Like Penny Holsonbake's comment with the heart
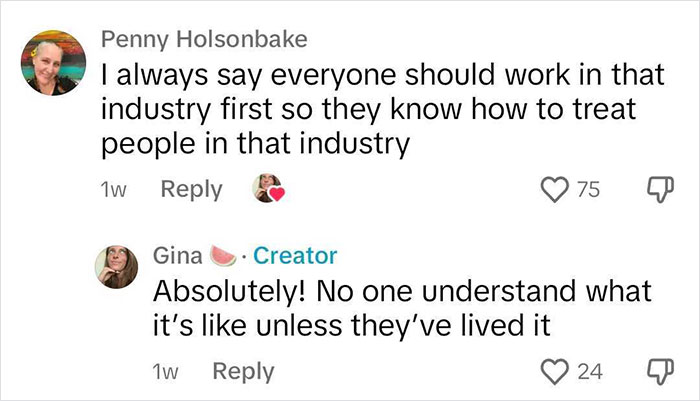The width and height of the screenshot is (700, 401). pyautogui.click(x=554, y=190)
